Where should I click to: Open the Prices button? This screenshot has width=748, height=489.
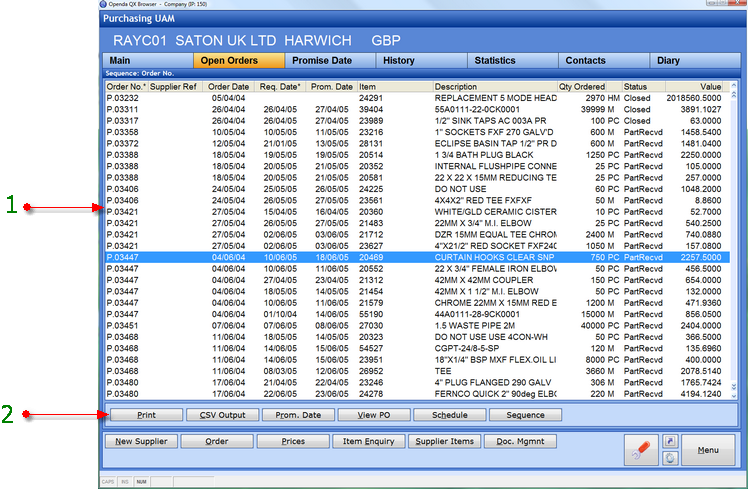click(293, 441)
